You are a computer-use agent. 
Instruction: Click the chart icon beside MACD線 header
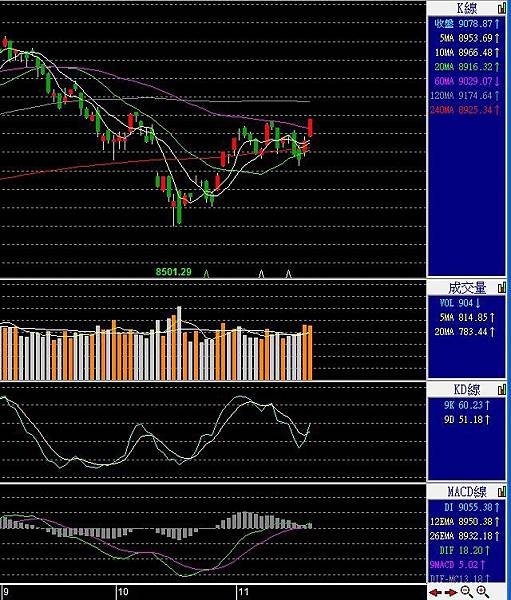(501, 491)
